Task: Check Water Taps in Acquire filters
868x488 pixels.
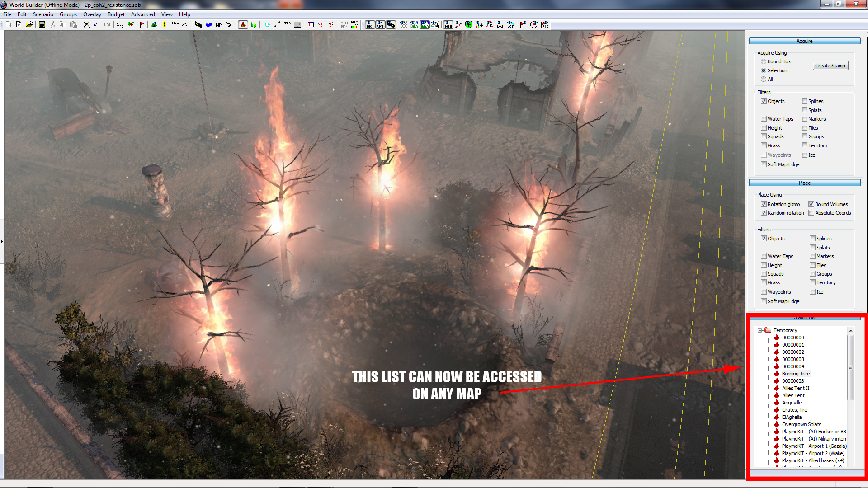Action: tap(764, 119)
